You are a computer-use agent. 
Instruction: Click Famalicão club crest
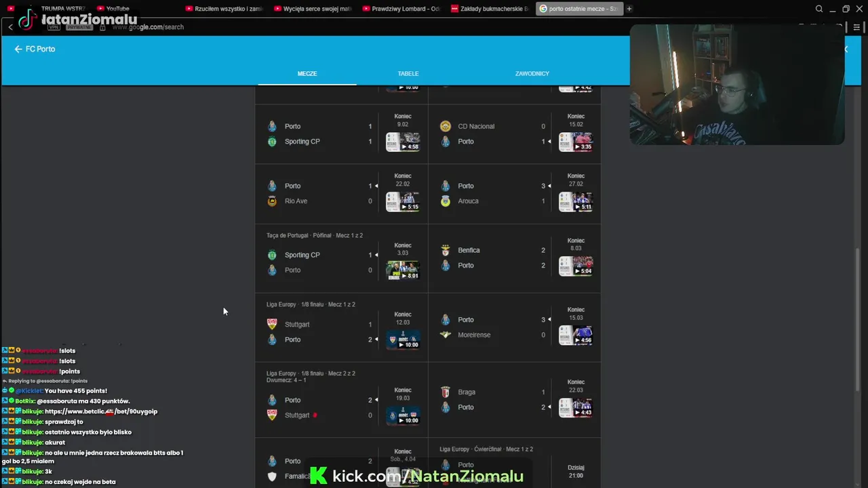[272, 476]
